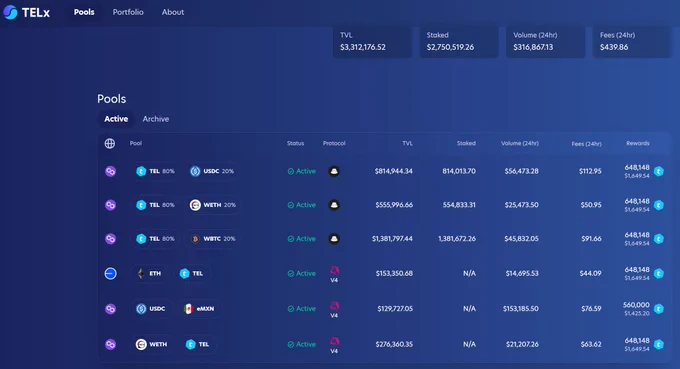The width and height of the screenshot is (680, 369).
Task: Click TEL rewards icon in USDC/eMXN row
Action: click(x=659, y=309)
